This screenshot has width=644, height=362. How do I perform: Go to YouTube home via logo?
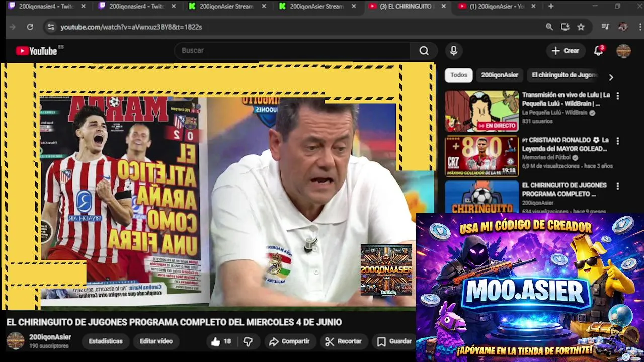(x=36, y=51)
